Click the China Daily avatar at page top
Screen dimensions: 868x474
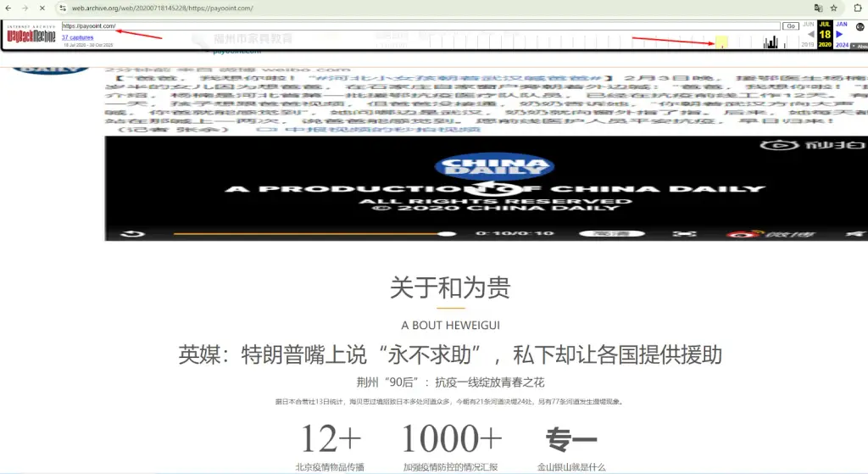pyautogui.click(x=50, y=70)
